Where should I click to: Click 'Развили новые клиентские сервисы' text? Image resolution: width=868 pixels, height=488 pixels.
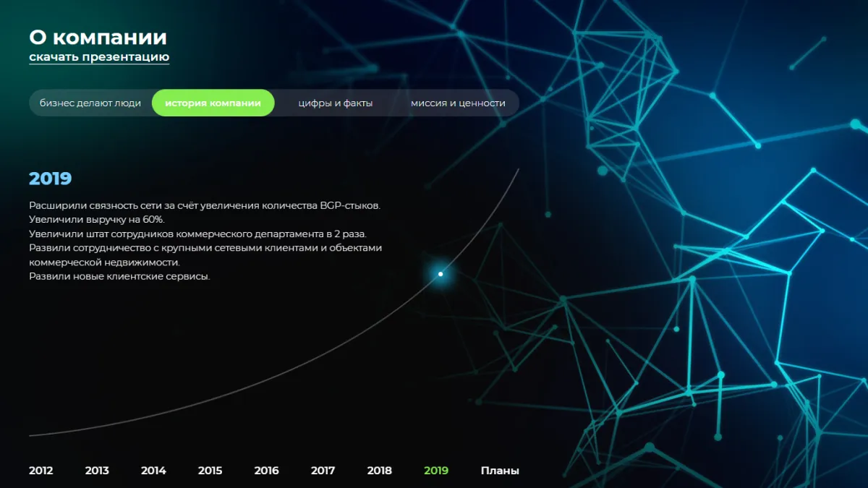pos(119,276)
